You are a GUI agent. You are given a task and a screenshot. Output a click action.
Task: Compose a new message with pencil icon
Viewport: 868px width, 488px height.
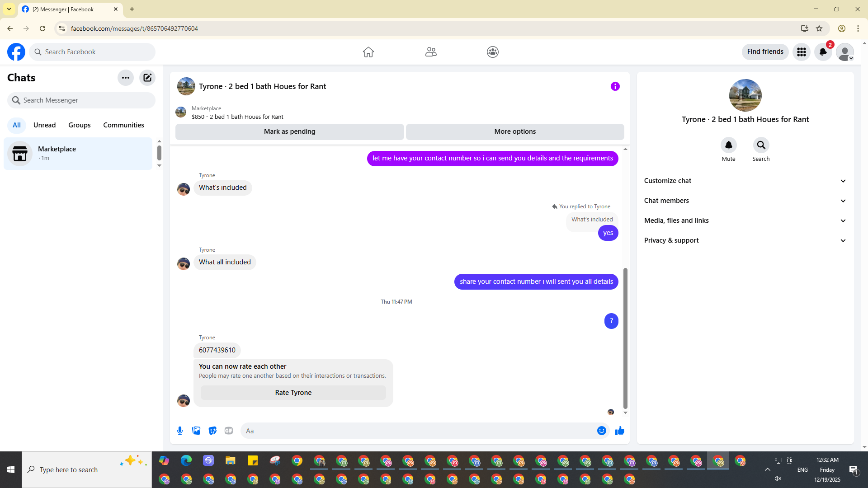pos(147,78)
